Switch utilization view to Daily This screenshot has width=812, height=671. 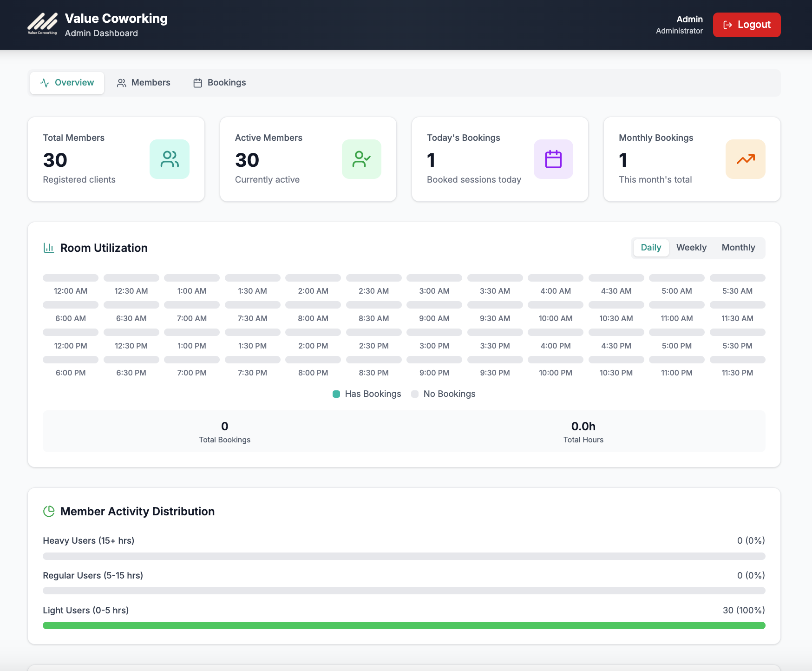click(651, 248)
